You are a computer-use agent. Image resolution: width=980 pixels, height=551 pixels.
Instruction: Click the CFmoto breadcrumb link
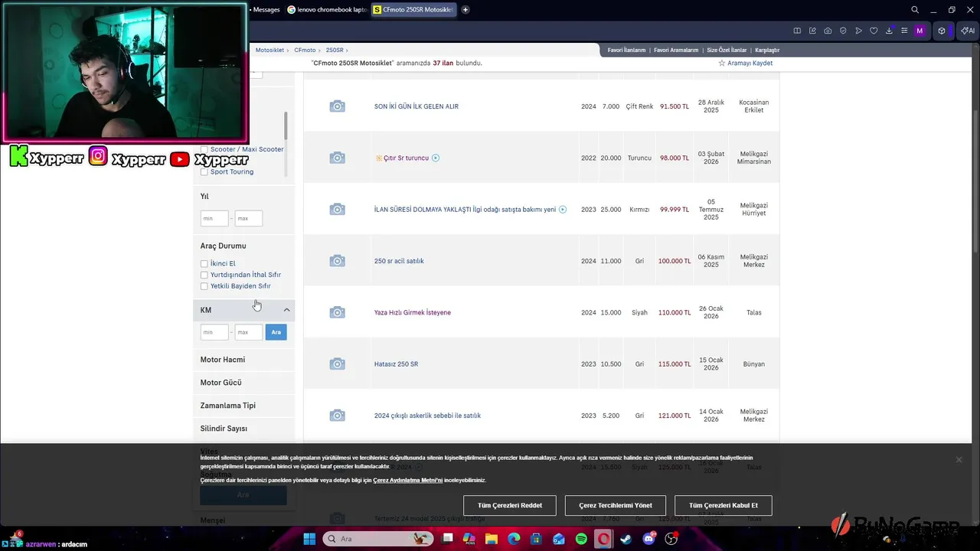pos(305,51)
